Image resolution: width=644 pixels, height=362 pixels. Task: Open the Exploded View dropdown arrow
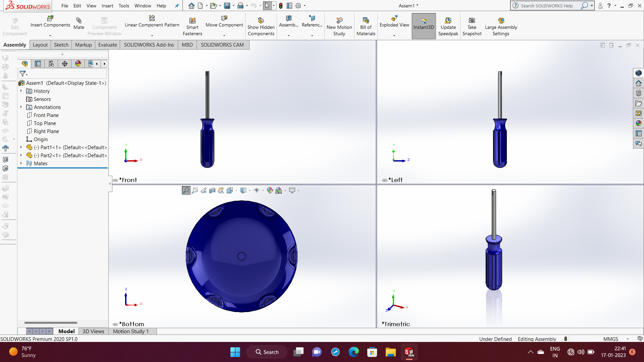click(x=394, y=36)
